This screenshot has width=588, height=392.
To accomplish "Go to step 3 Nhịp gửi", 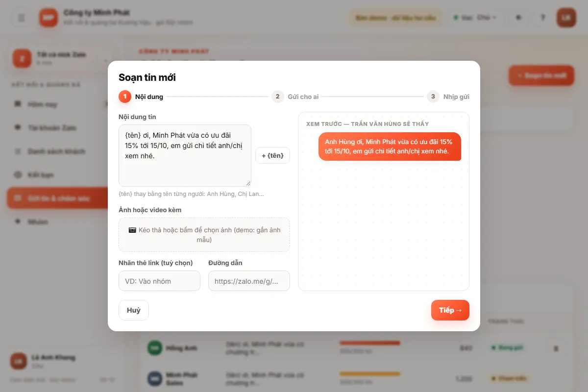I will [448, 97].
